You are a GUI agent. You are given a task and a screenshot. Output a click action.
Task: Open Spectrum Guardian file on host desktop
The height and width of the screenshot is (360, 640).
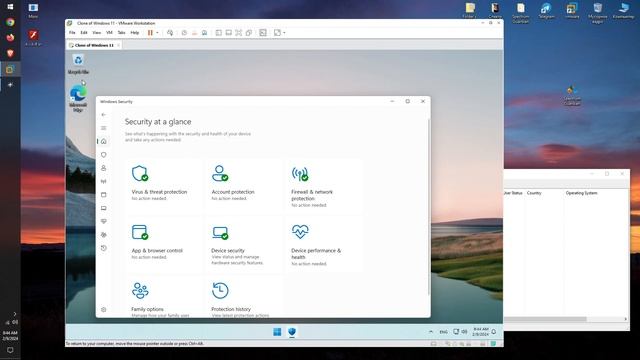click(520, 13)
